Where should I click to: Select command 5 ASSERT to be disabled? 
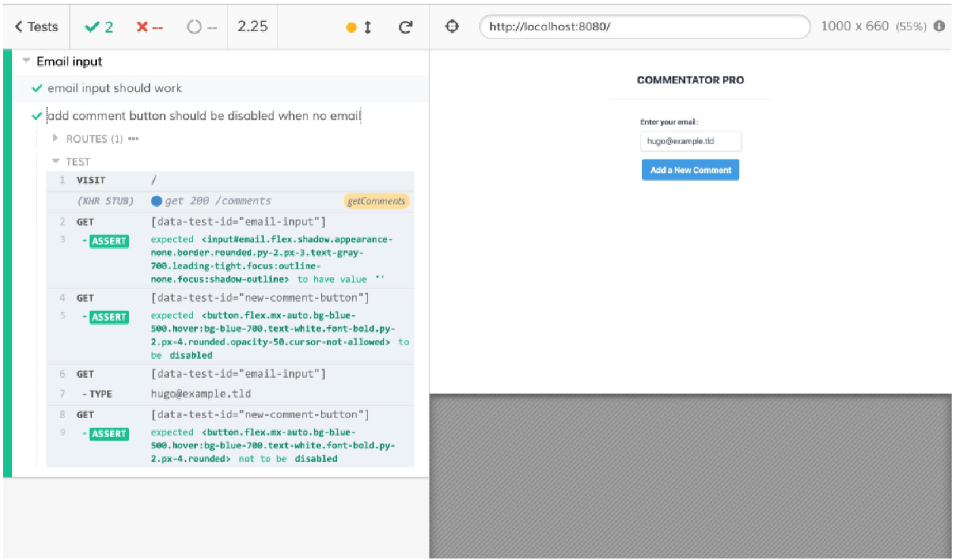(x=230, y=335)
